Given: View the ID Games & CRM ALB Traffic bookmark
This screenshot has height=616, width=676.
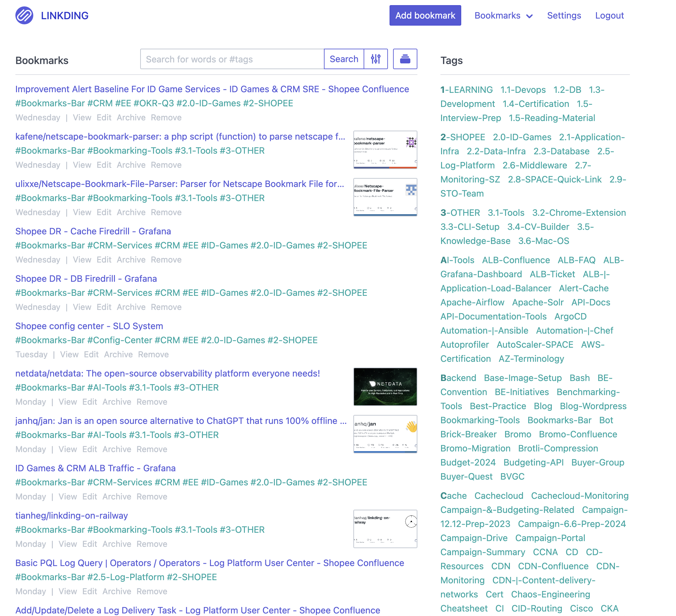Looking at the screenshot, I should coord(68,497).
